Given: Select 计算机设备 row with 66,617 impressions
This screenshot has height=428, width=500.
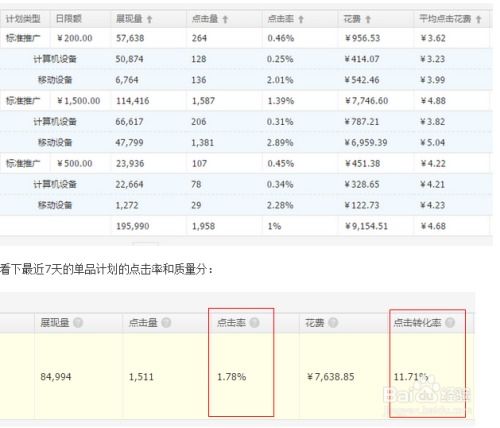Looking at the screenshot, I should click(x=246, y=122).
